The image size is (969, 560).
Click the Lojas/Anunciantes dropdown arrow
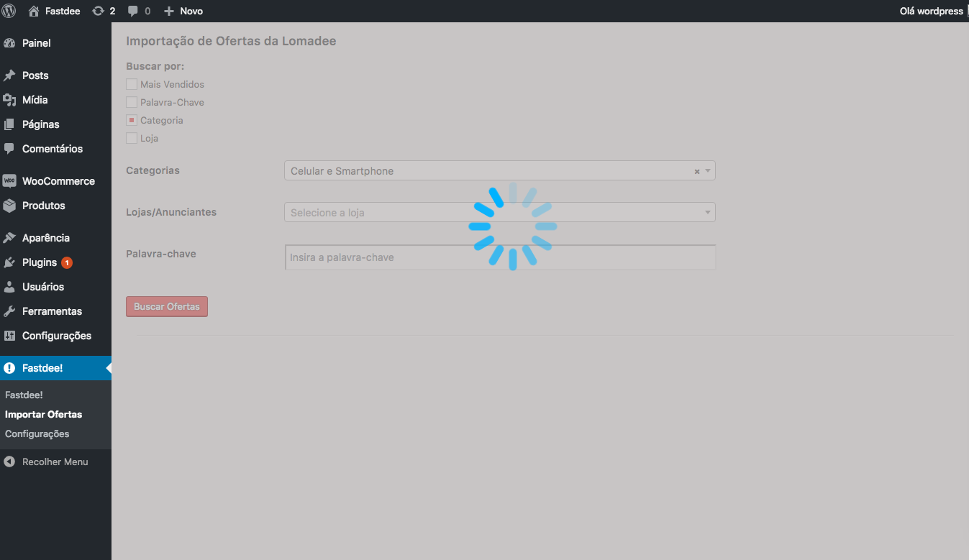pyautogui.click(x=708, y=213)
